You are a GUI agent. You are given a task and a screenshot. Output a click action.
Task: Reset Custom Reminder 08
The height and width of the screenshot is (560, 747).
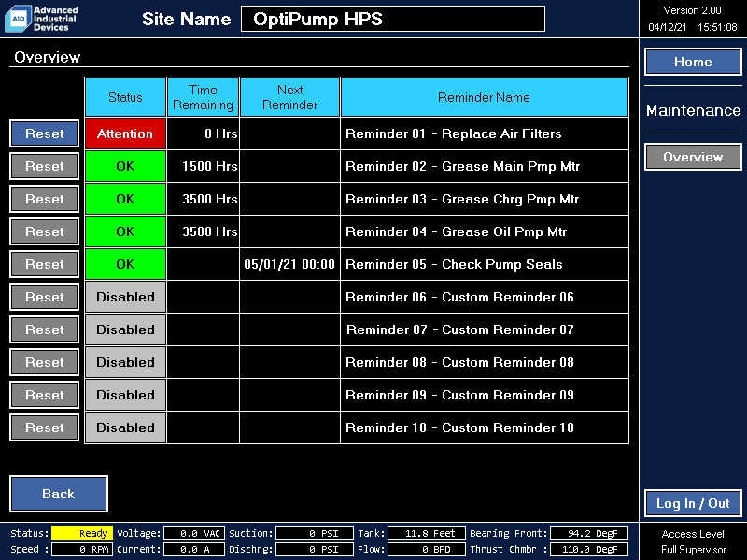tap(44, 362)
